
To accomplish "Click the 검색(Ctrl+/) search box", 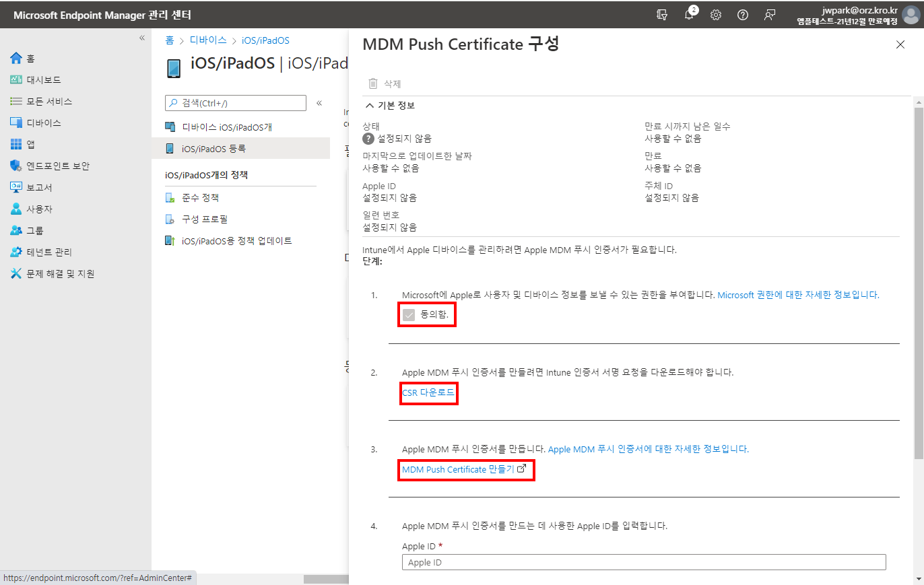I will point(236,103).
